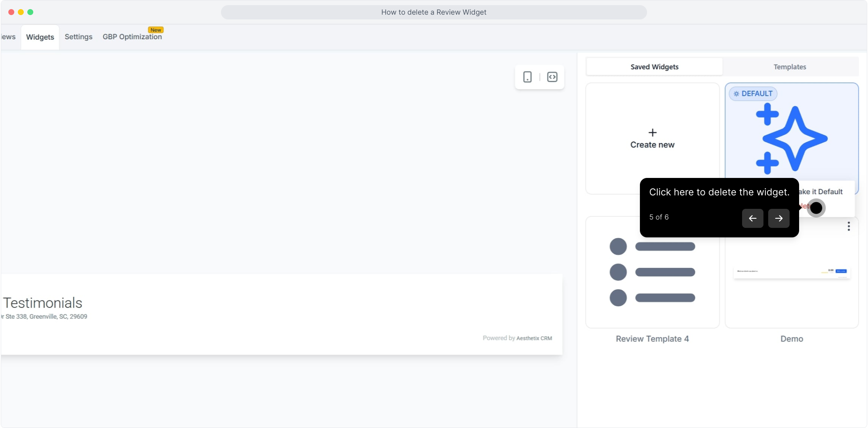Choose Make it Default menu option
868x428 pixels.
[820, 192]
